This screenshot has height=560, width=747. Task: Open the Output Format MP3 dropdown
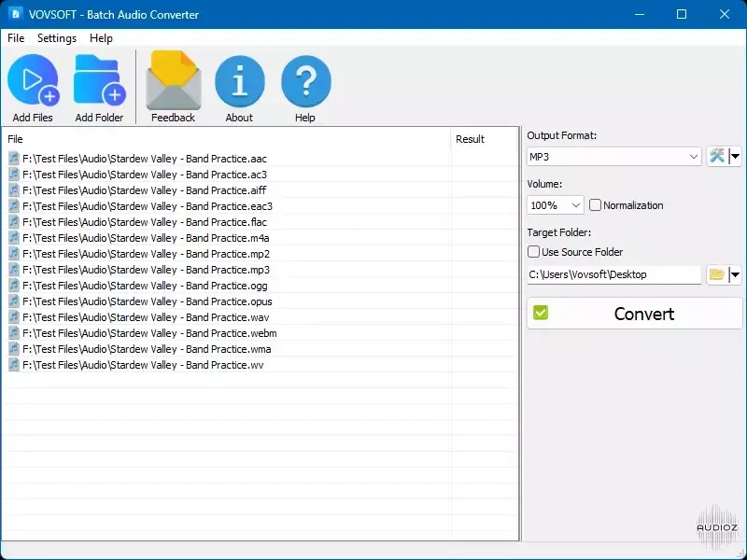tap(614, 157)
